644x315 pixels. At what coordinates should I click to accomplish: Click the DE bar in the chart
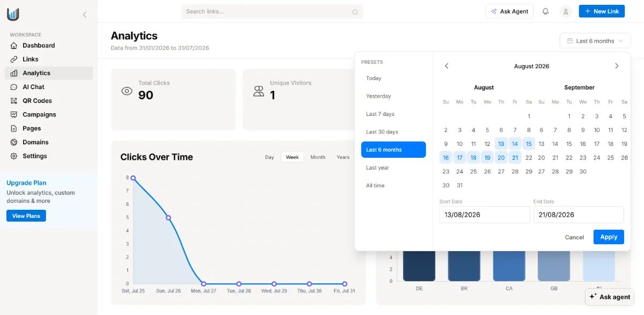point(419,266)
